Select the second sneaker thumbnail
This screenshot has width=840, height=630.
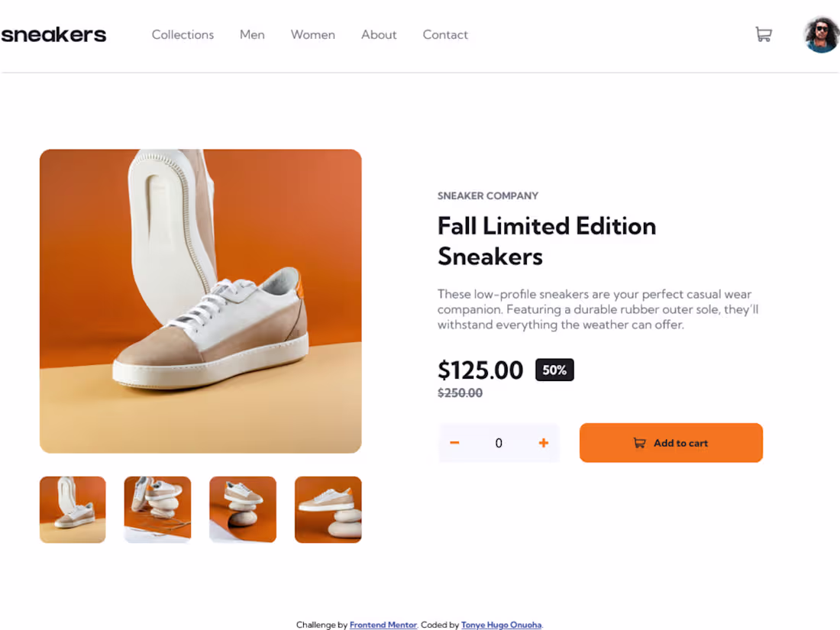click(x=157, y=509)
